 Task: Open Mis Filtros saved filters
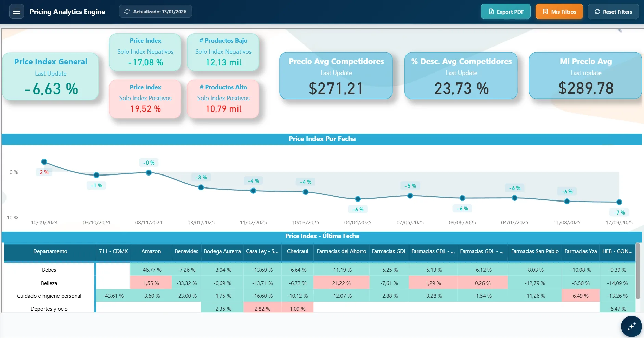pos(559,12)
